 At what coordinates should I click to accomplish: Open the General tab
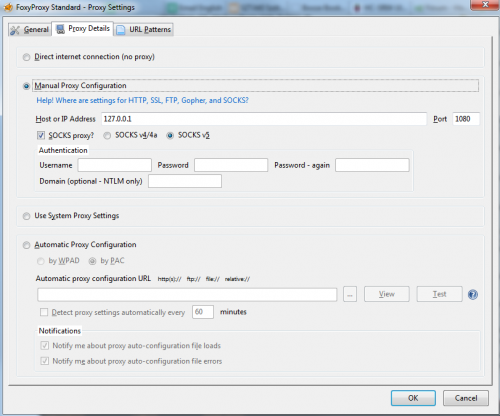click(x=30, y=29)
